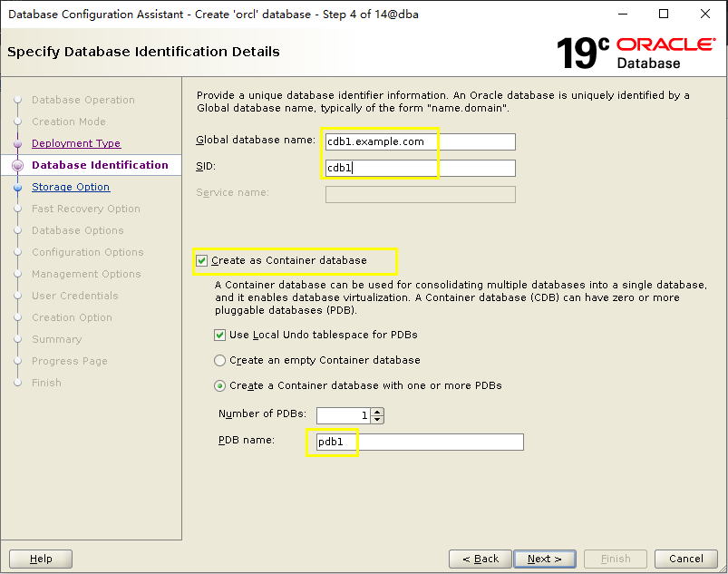Focus the SID input field

pyautogui.click(x=420, y=168)
